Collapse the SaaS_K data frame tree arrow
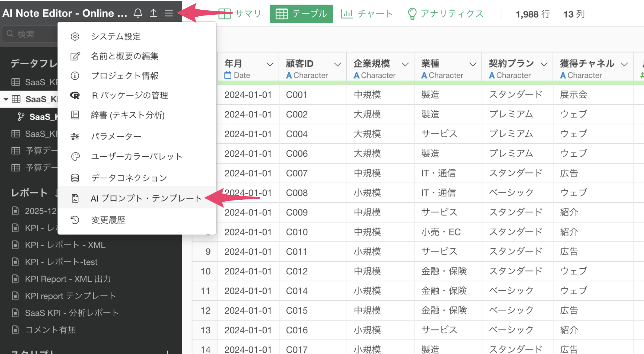 6,99
